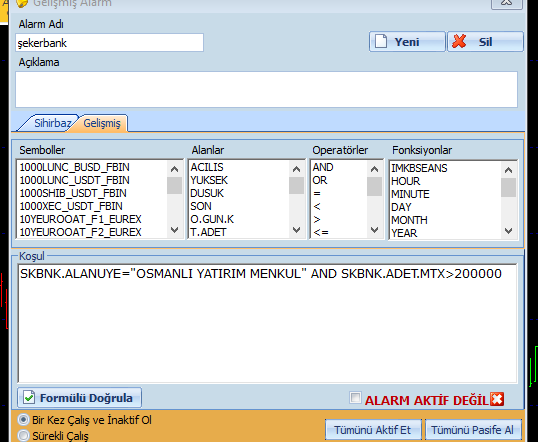Click the red ALARM AKTİF DEĞİL status icon
The image size is (538, 442).
pyautogui.click(x=497, y=399)
